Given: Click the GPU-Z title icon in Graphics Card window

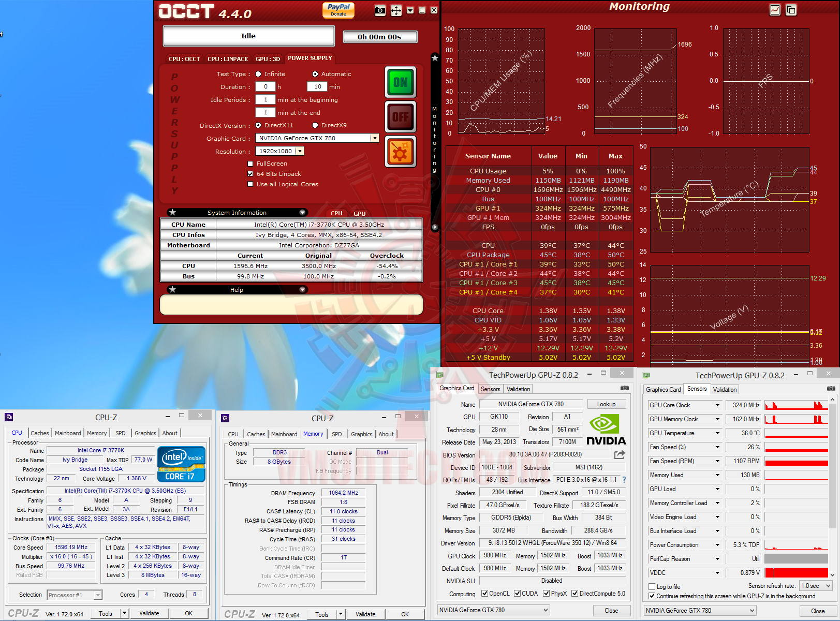Looking at the screenshot, I should pyautogui.click(x=440, y=375).
